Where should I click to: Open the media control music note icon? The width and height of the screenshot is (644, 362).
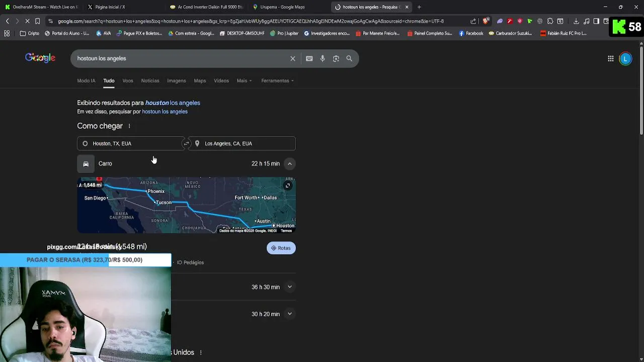pyautogui.click(x=586, y=21)
